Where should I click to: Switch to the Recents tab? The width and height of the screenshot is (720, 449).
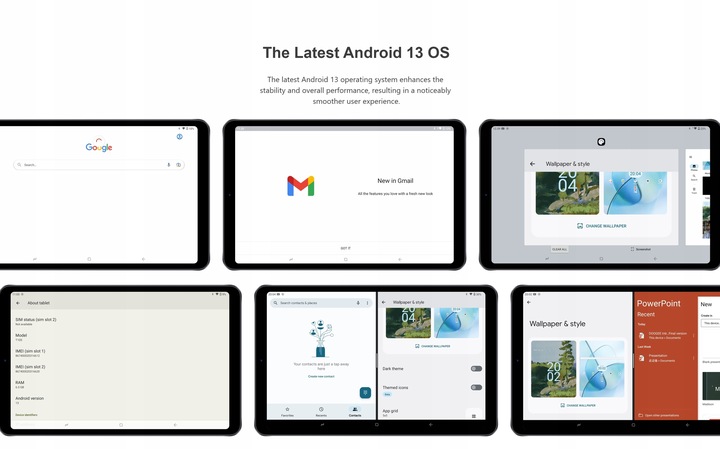coord(321,411)
